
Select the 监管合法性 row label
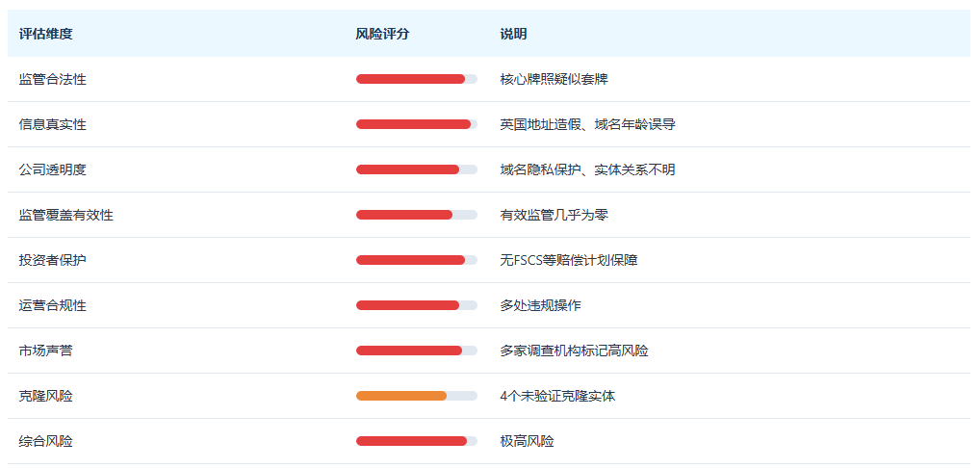pos(53,79)
